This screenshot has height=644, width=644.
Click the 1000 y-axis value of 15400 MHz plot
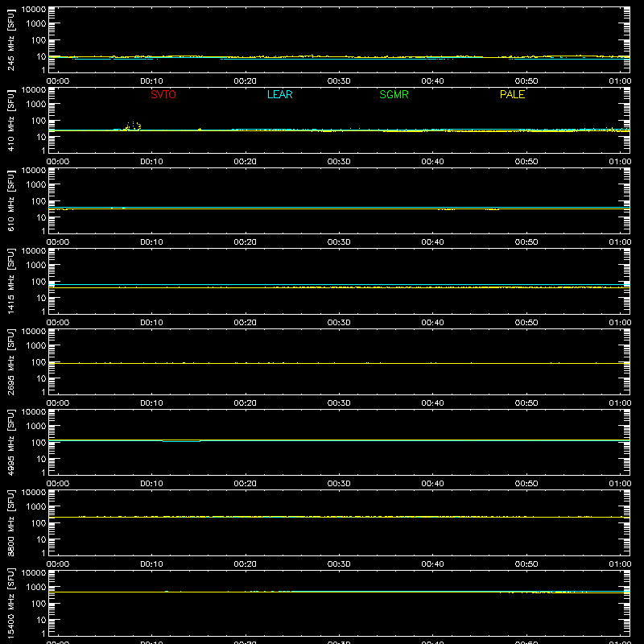tap(36, 587)
